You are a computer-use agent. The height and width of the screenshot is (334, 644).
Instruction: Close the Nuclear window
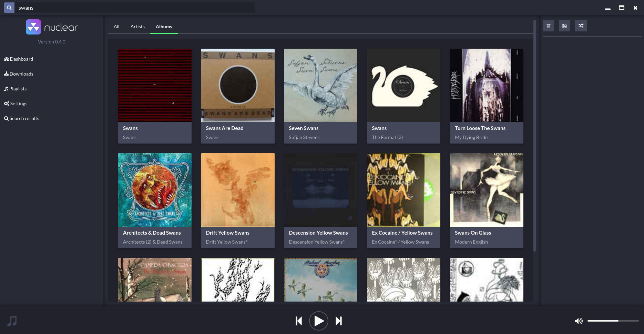click(x=635, y=8)
